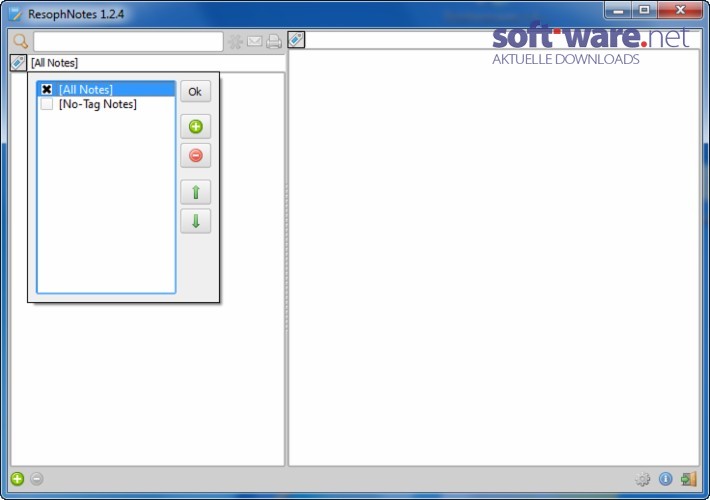
Task: Click the greyed-out asterisk icon next to search
Action: (x=235, y=42)
